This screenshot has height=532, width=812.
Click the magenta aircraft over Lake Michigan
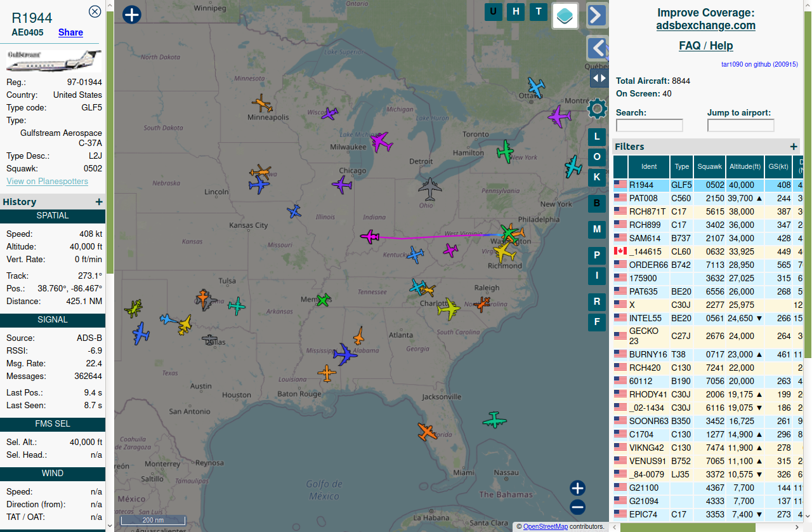[x=381, y=142]
